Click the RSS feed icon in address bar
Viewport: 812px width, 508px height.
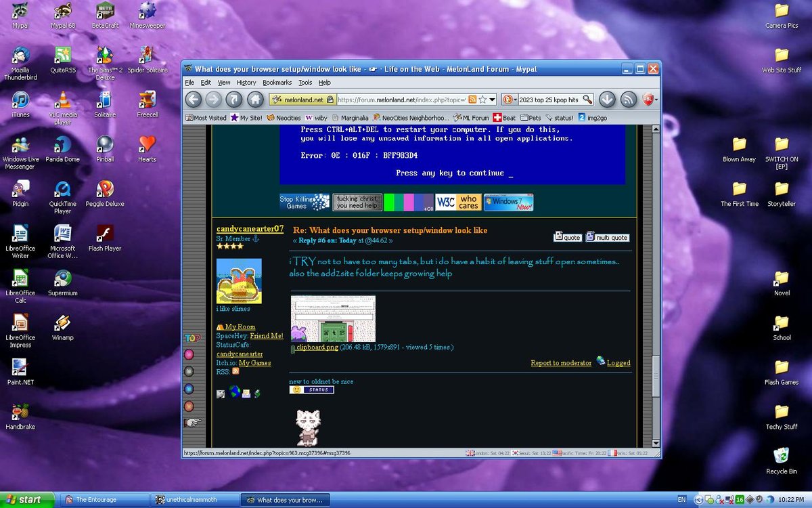[472, 100]
